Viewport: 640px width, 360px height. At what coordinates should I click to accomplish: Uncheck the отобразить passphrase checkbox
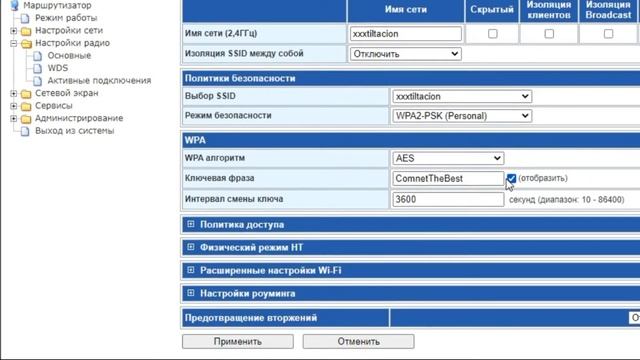(511, 178)
